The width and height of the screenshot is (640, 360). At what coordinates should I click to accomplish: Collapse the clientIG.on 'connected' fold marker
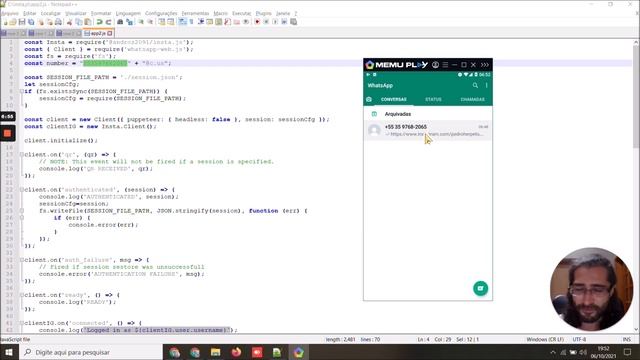click(x=22, y=323)
